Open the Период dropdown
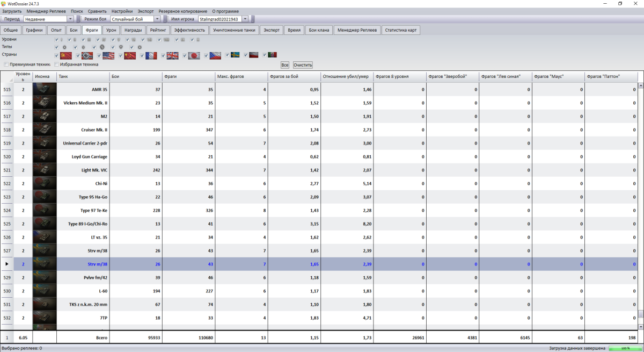The height and width of the screenshot is (352, 644). [70, 19]
